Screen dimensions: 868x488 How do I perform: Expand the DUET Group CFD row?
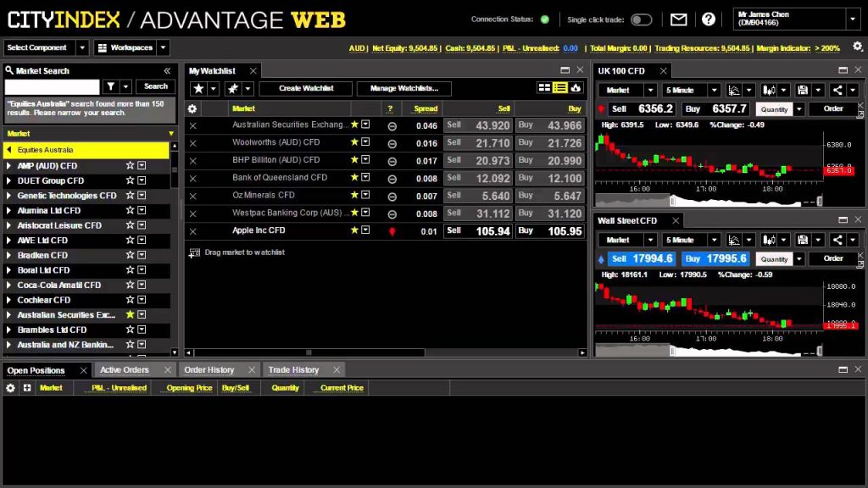pyautogui.click(x=8, y=180)
